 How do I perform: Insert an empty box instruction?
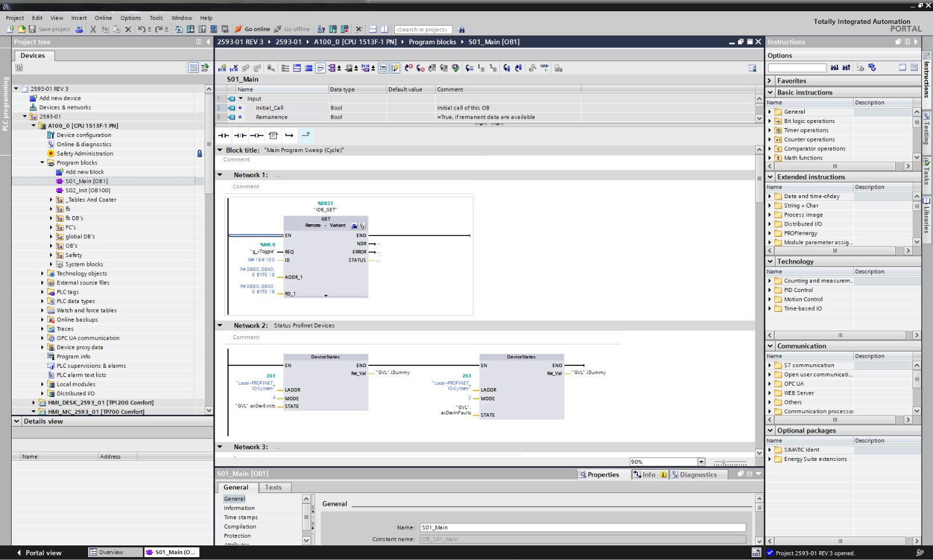pyautogui.click(x=273, y=135)
